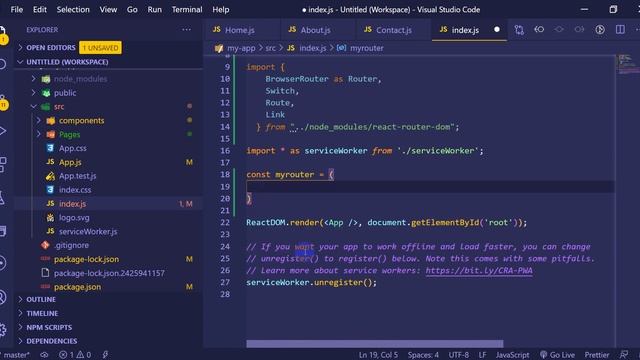Expand Dependencies section
The height and width of the screenshot is (360, 640).
pyautogui.click(x=51, y=341)
